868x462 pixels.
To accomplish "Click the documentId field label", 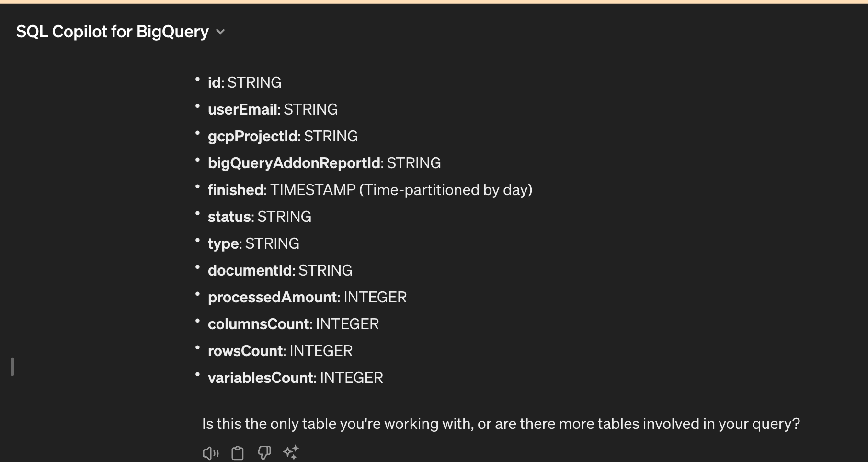I will (x=250, y=271).
